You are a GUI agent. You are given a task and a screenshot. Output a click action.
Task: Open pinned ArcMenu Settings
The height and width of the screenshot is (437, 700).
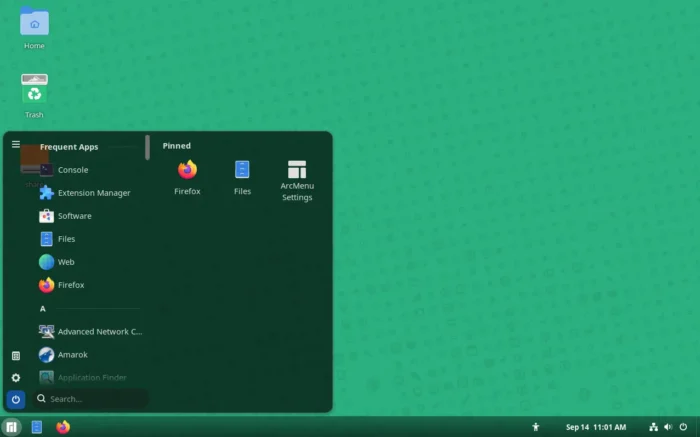[297, 181]
